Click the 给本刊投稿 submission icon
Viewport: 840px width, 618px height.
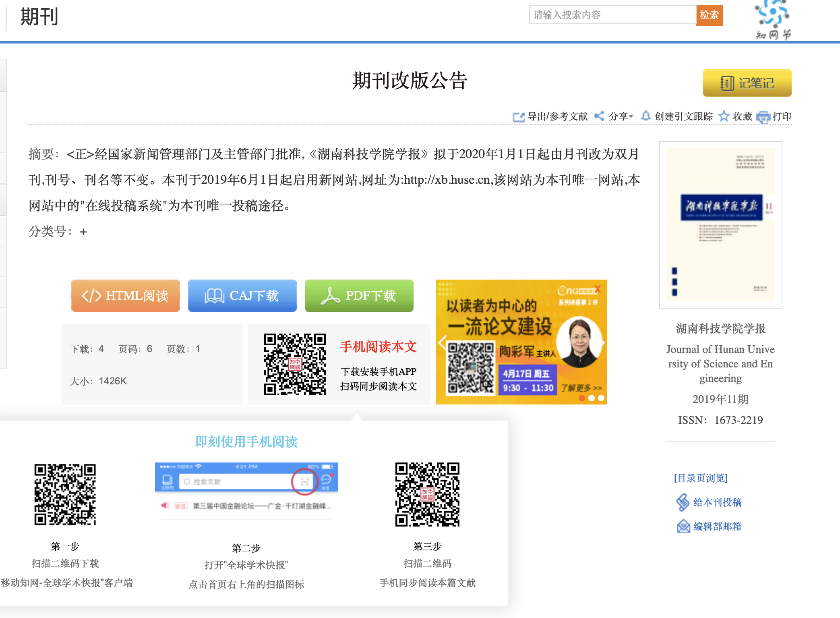pyautogui.click(x=683, y=502)
